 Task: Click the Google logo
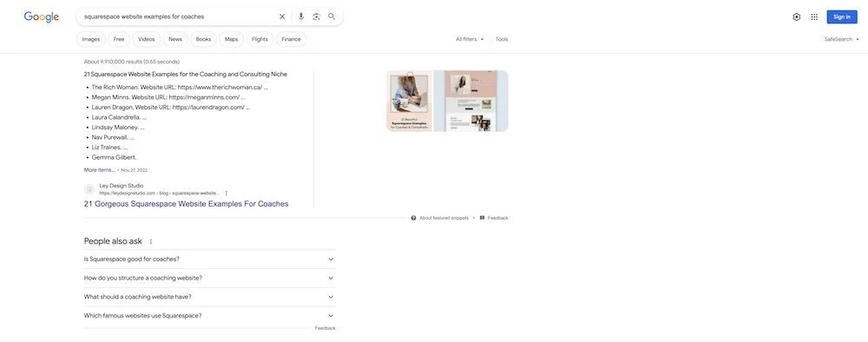(41, 16)
